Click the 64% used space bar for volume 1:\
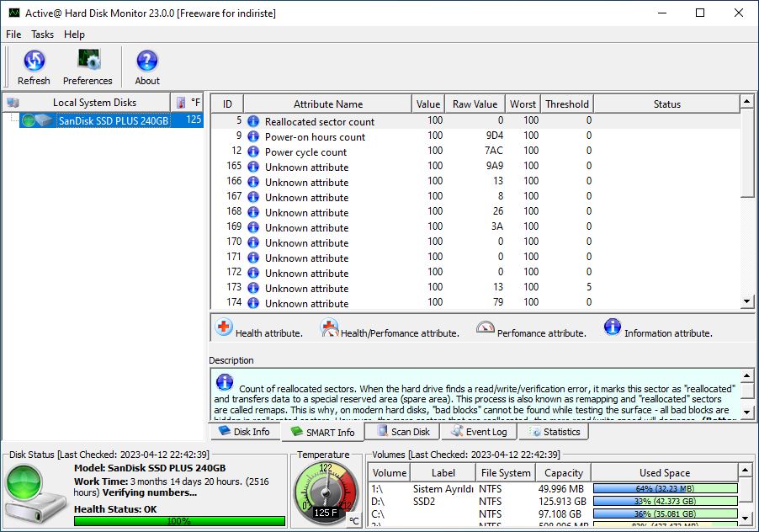The width and height of the screenshot is (759, 532). 665,488
